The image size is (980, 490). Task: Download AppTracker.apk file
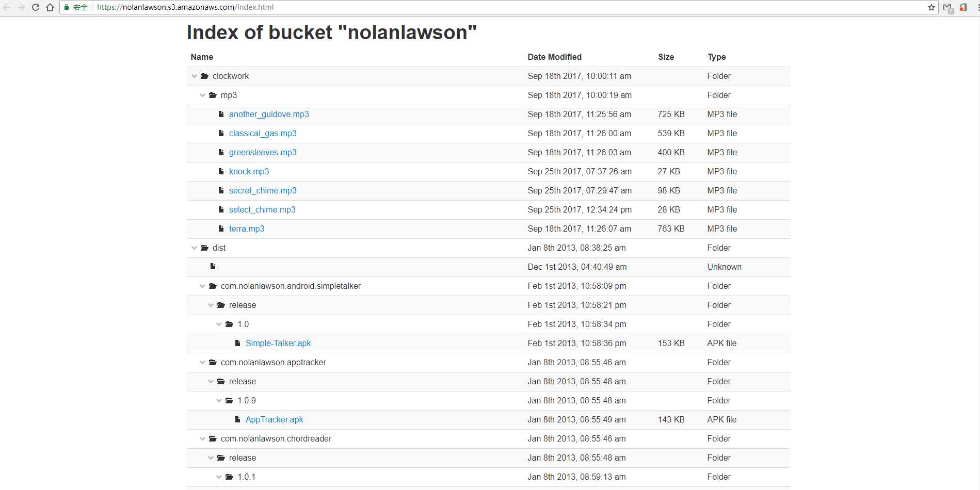pyautogui.click(x=274, y=419)
